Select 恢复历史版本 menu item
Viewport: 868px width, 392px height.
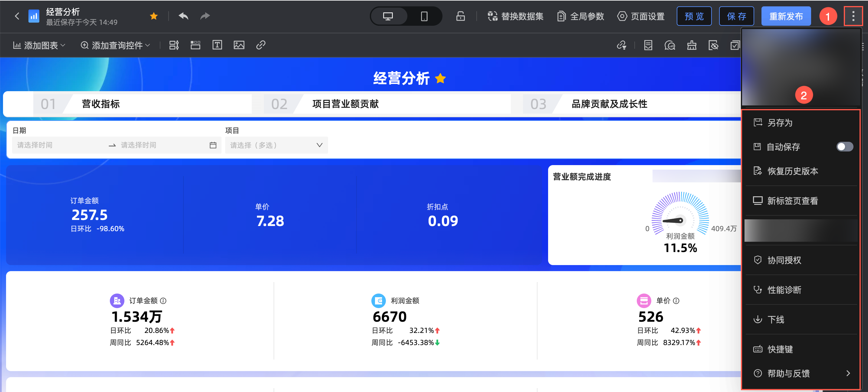click(793, 171)
